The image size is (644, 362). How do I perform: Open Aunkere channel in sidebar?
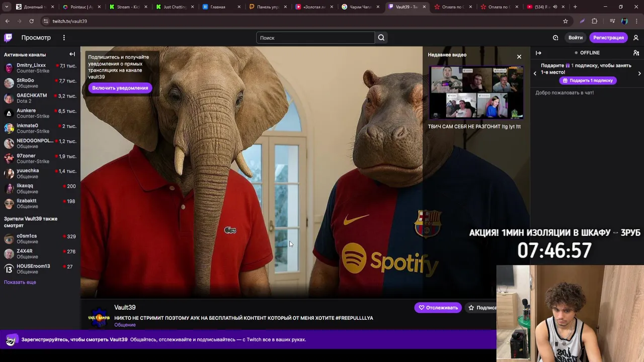pyautogui.click(x=40, y=113)
